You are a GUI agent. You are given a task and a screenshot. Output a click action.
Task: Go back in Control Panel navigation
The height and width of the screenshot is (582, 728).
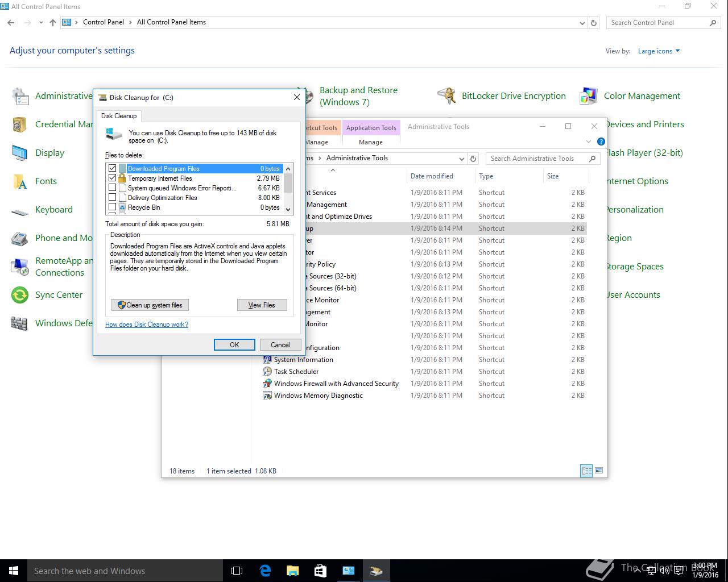[x=11, y=23]
